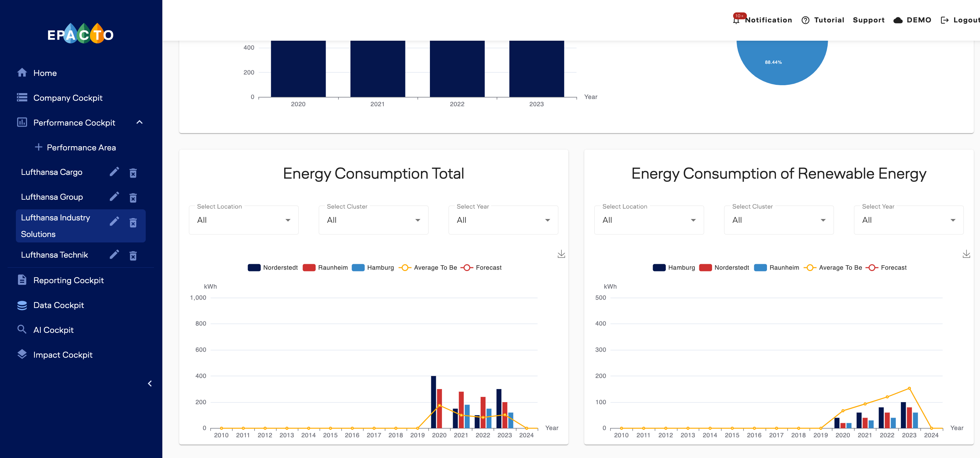
Task: Download the Renewable Energy chart
Action: 966,254
